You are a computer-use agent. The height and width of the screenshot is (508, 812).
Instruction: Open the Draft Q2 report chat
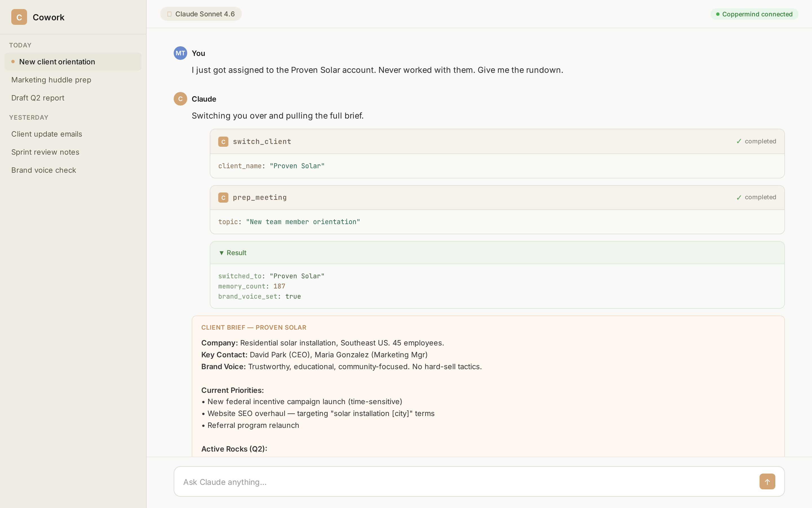point(73,98)
